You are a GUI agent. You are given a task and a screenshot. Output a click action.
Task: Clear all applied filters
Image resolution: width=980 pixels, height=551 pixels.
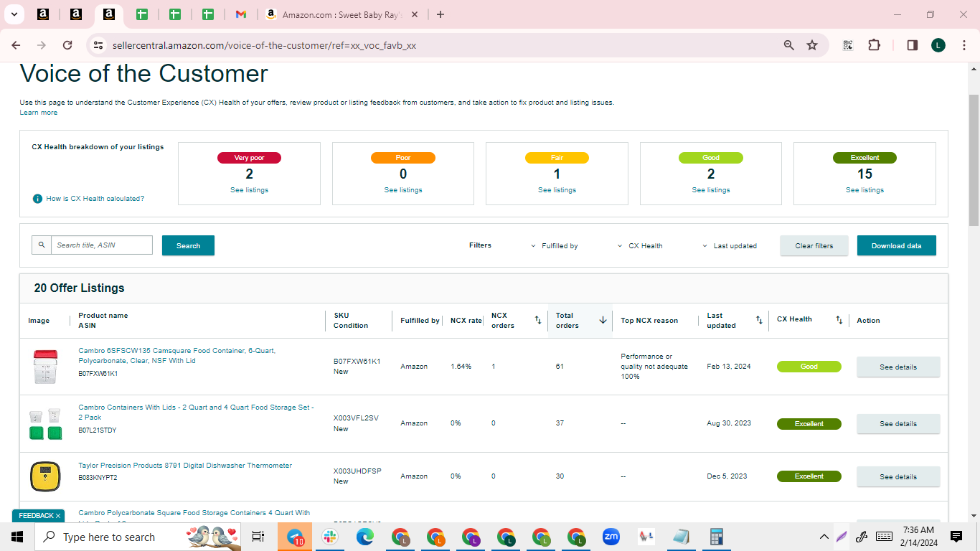(814, 245)
